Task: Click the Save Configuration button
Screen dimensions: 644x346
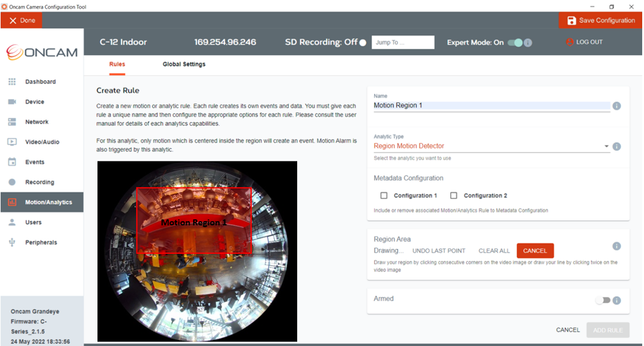Action: (x=601, y=21)
